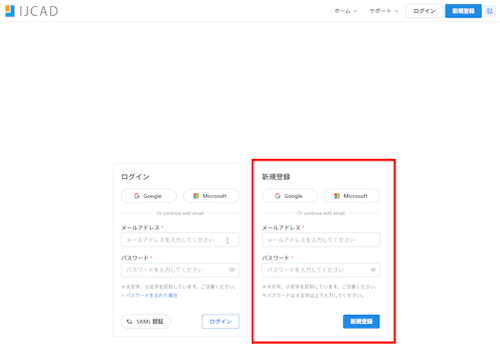The image size is (500, 363).
Task: Toggle password visibility in 新規登録 panel
Action: 373,270
